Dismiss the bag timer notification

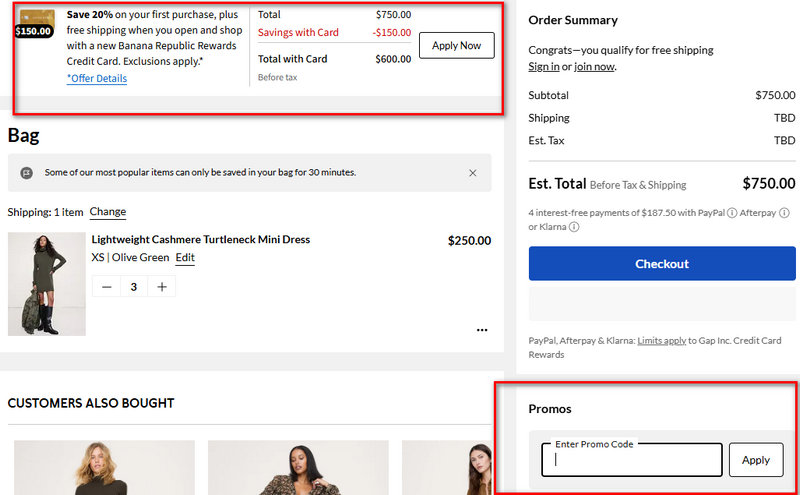point(473,173)
